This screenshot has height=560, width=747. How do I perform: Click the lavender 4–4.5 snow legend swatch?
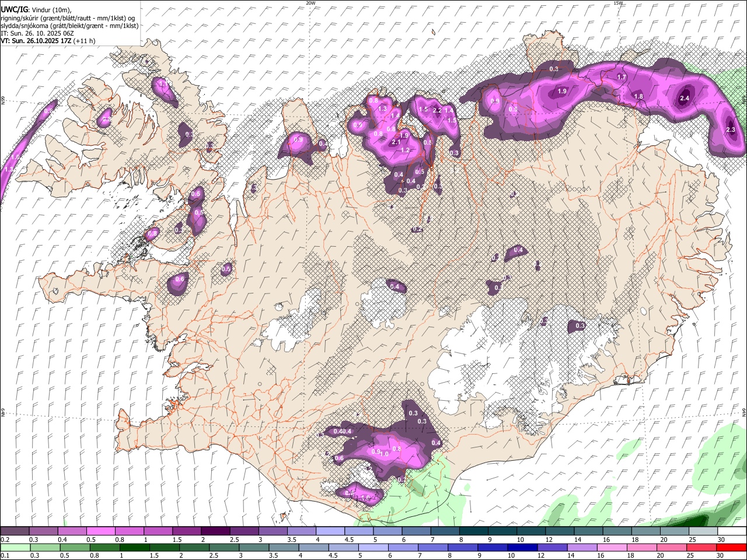[x=330, y=531]
